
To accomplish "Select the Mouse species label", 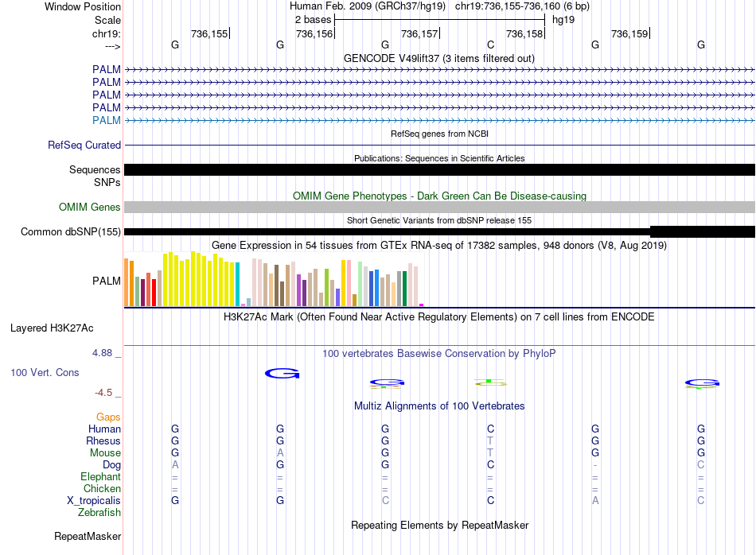I will pyautogui.click(x=105, y=453).
